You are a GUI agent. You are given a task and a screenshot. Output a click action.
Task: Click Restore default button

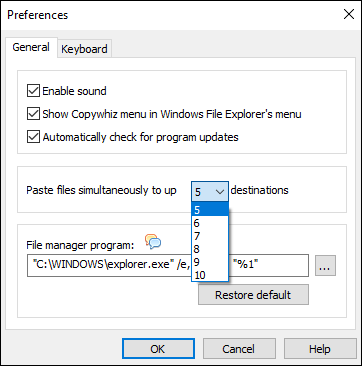click(253, 295)
